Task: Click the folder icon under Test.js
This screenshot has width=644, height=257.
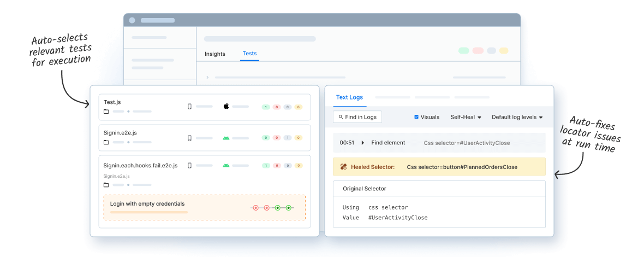Action: click(106, 112)
